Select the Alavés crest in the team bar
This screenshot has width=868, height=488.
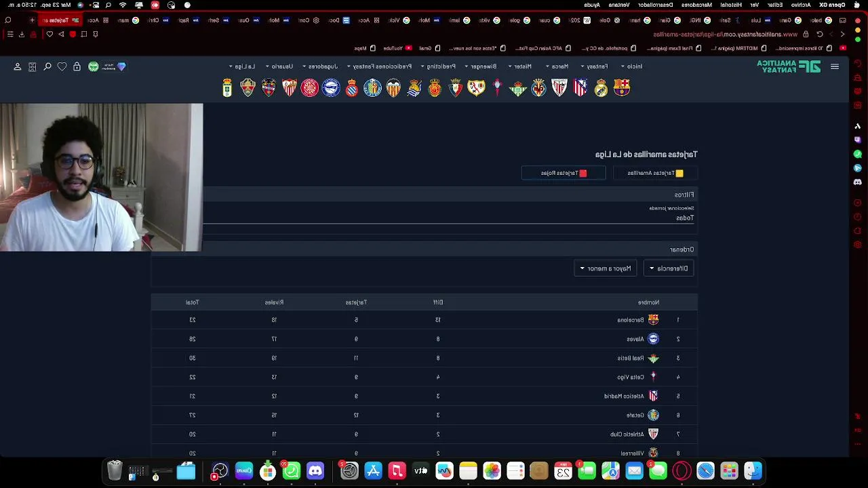[x=331, y=87]
